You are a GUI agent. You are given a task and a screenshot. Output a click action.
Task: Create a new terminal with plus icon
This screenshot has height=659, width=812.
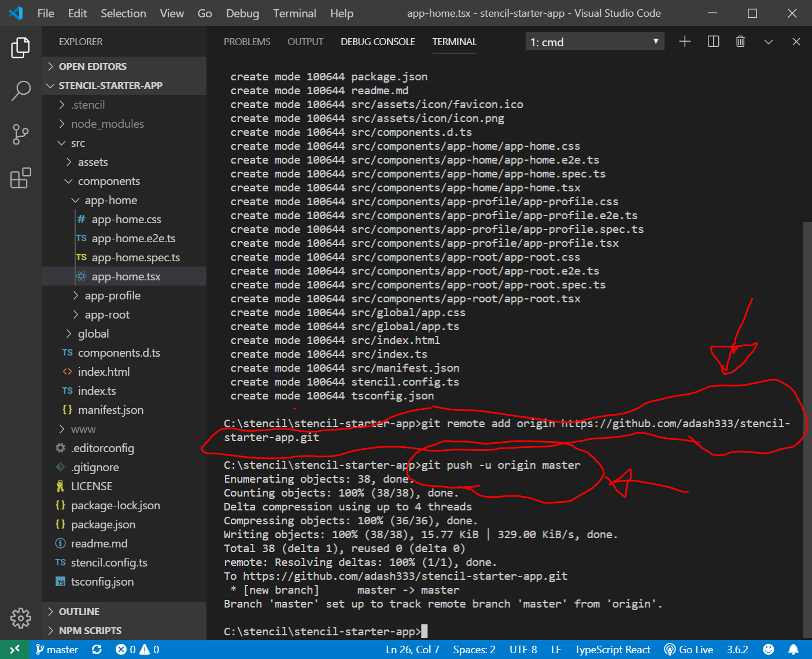pos(685,42)
